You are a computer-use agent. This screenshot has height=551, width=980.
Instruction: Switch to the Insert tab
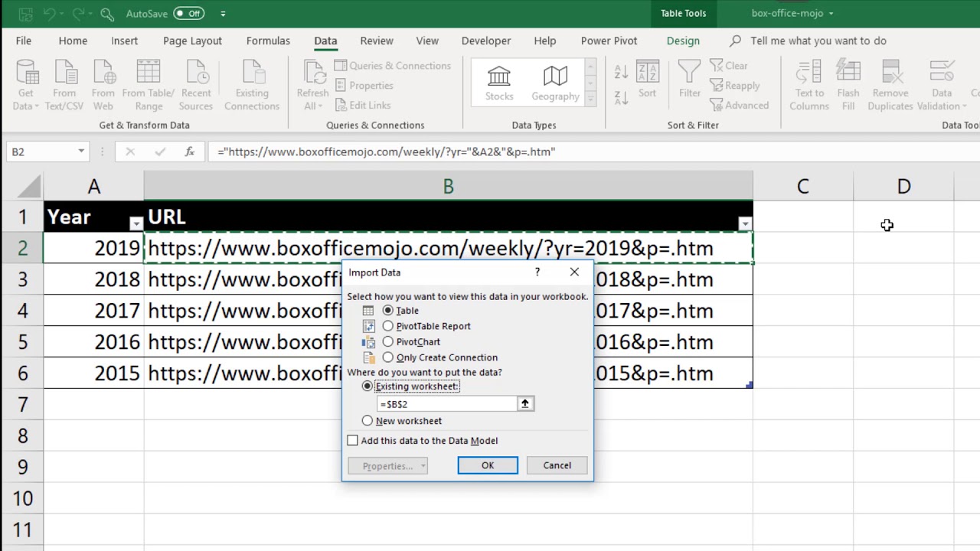pyautogui.click(x=124, y=41)
